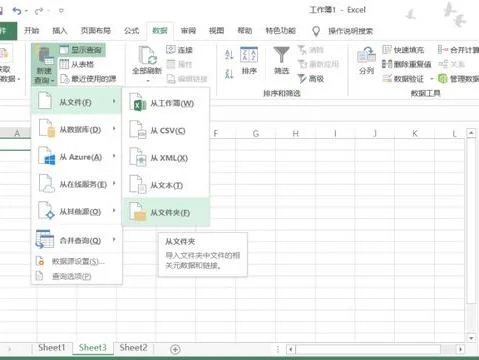Open the 开始 ribbon tab
Image resolution: width=479 pixels, height=360 pixels.
click(x=32, y=31)
